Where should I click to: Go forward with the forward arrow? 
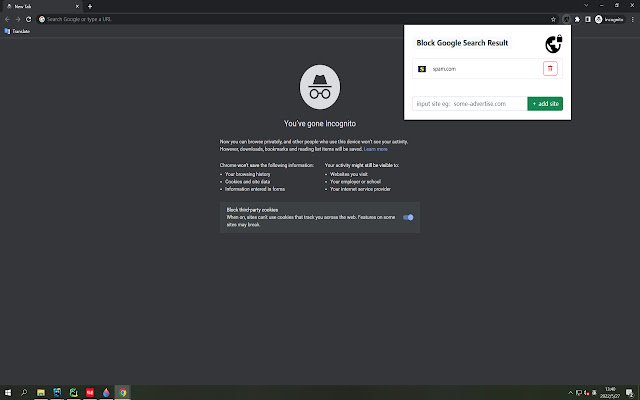point(18,19)
